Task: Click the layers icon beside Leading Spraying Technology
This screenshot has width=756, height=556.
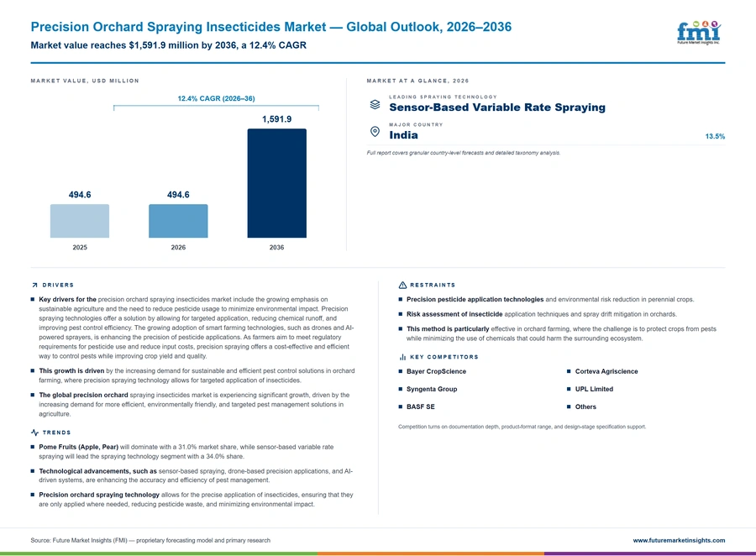Action: 375,104
